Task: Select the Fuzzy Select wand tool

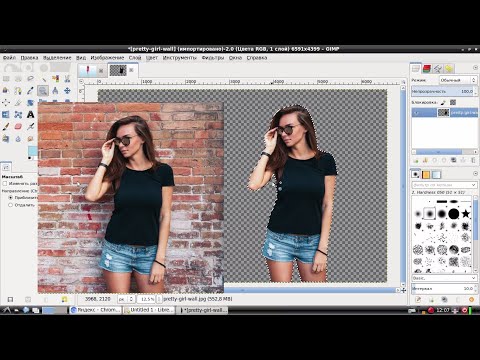Action: click(43, 79)
